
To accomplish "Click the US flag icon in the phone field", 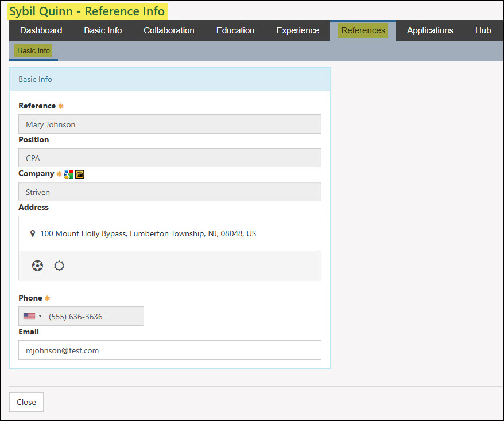I will point(29,315).
